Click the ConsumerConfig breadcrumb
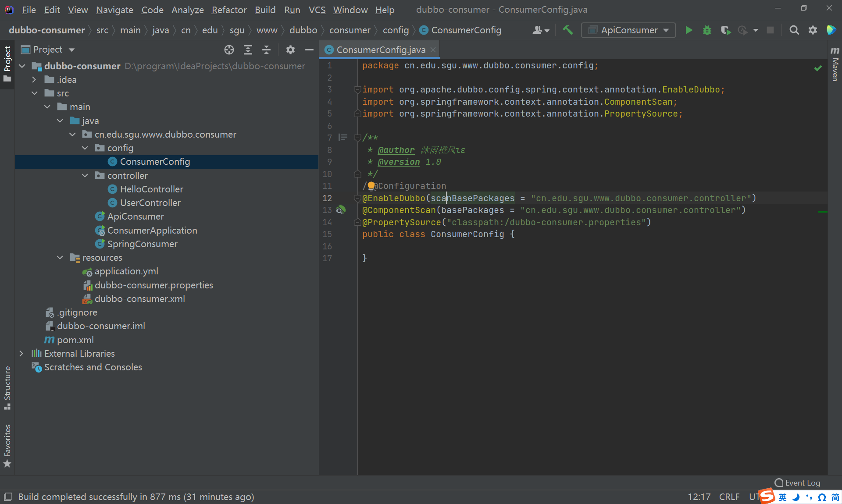The height and width of the screenshot is (504, 842). (x=460, y=30)
